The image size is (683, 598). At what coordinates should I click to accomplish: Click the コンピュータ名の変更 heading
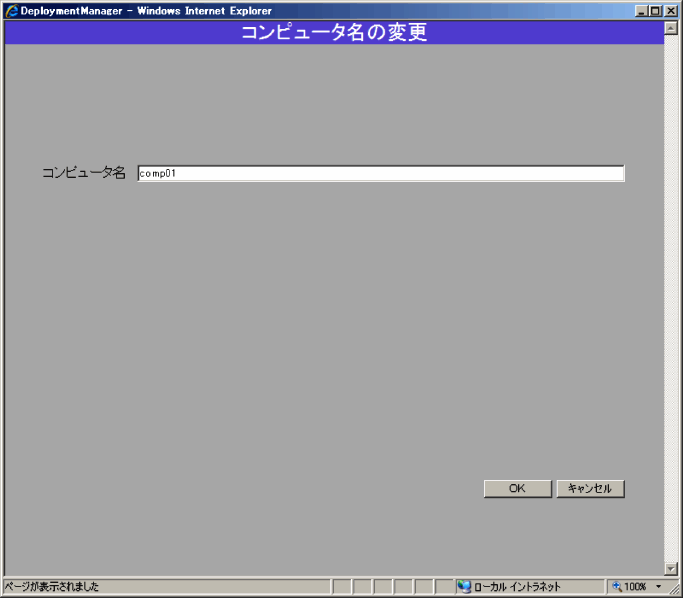[x=334, y=33]
